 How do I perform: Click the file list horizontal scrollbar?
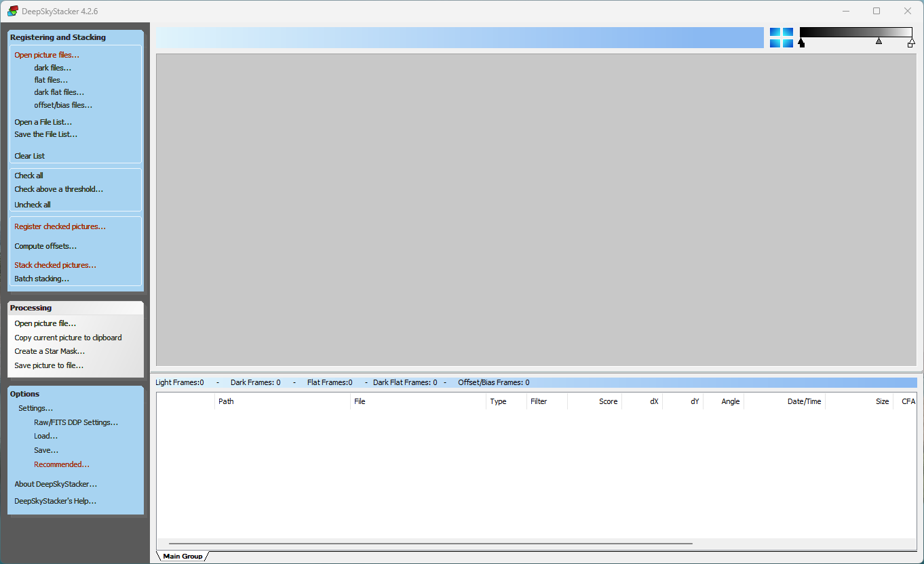431,544
